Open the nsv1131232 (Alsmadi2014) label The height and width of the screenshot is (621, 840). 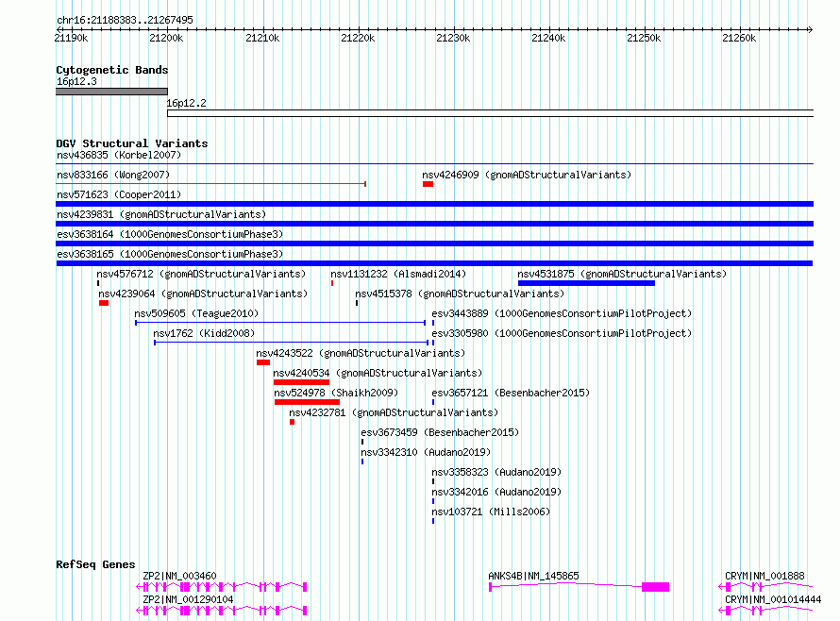point(398,274)
